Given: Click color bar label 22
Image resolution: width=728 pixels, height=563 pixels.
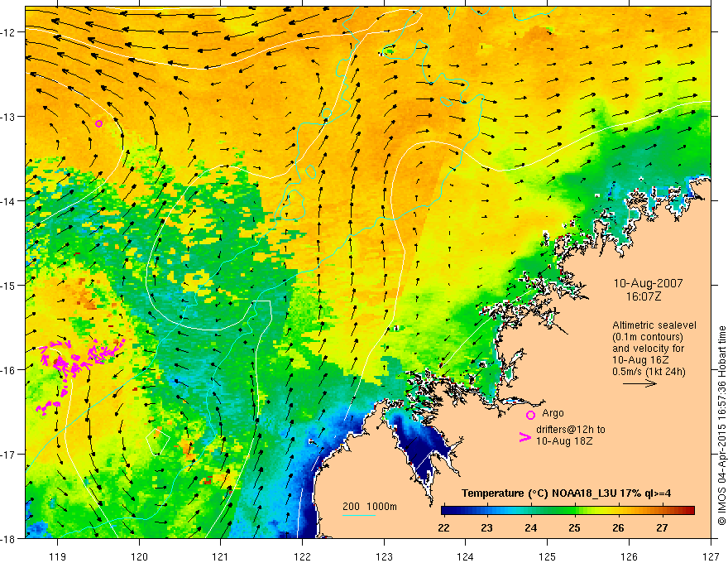Looking at the screenshot, I should [443, 527].
